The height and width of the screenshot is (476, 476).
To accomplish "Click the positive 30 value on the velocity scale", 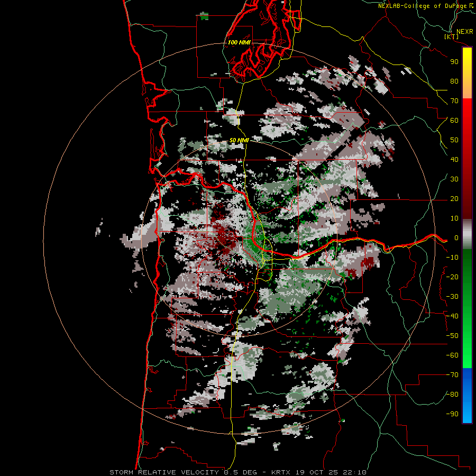I will pos(454,179).
